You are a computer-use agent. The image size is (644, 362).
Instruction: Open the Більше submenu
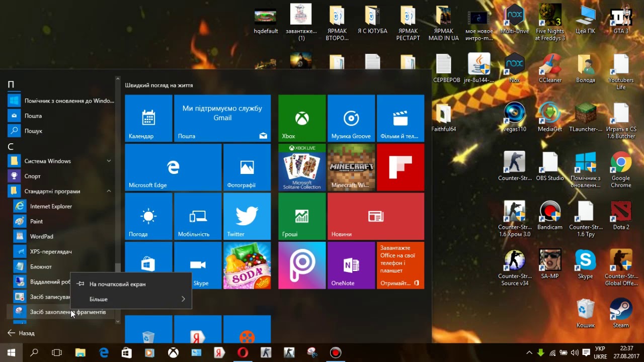(131, 299)
